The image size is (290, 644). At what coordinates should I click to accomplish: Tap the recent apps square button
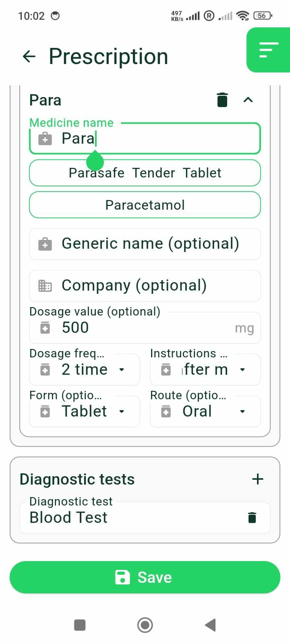click(x=80, y=625)
